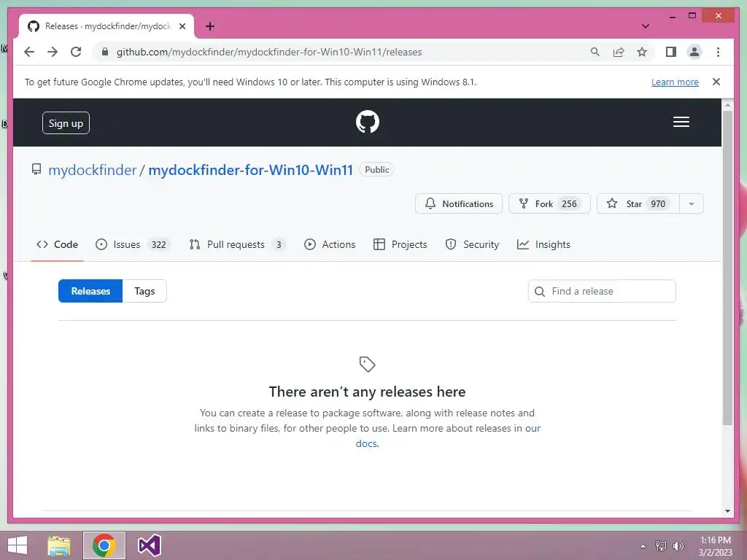The width and height of the screenshot is (747, 560).
Task: Star the repository
Action: pos(638,204)
